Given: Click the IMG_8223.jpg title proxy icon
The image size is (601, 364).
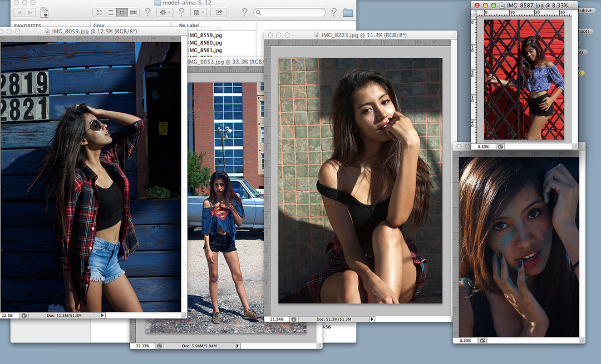Looking at the screenshot, I should pos(317,35).
